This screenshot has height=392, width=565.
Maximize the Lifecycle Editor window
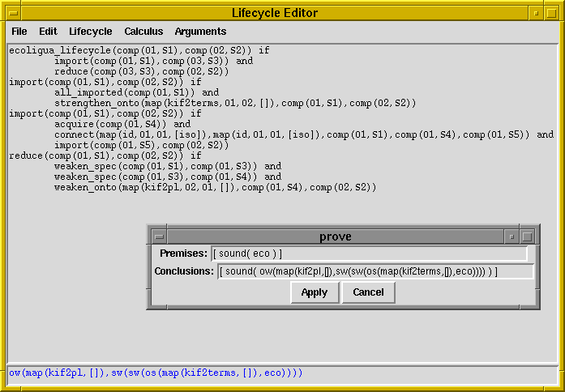click(x=551, y=13)
